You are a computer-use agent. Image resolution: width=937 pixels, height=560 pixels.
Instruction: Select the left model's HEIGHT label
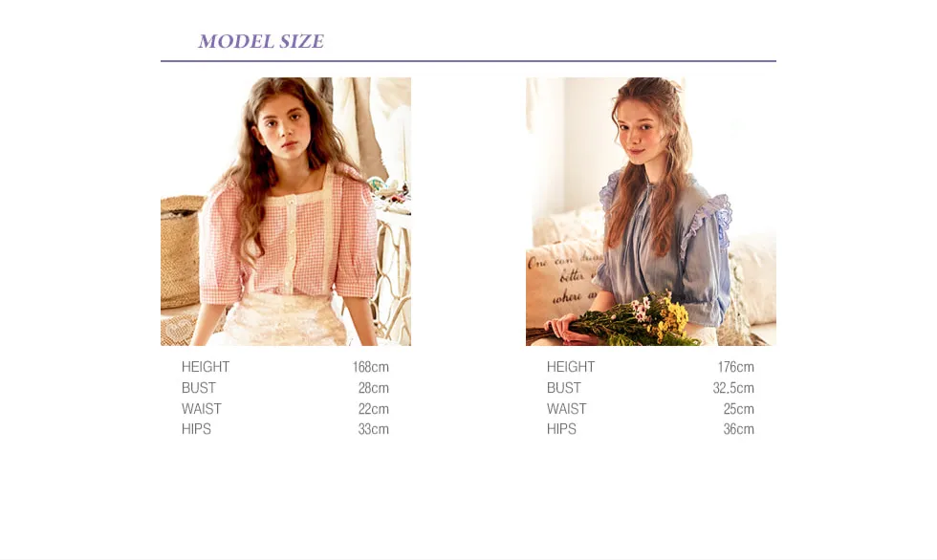pyautogui.click(x=206, y=367)
